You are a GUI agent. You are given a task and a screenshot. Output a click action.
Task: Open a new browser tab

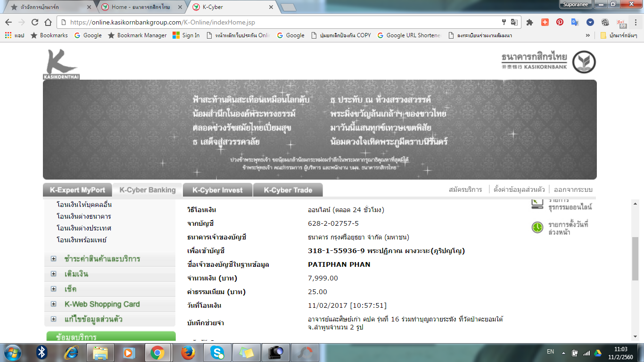coord(288,7)
